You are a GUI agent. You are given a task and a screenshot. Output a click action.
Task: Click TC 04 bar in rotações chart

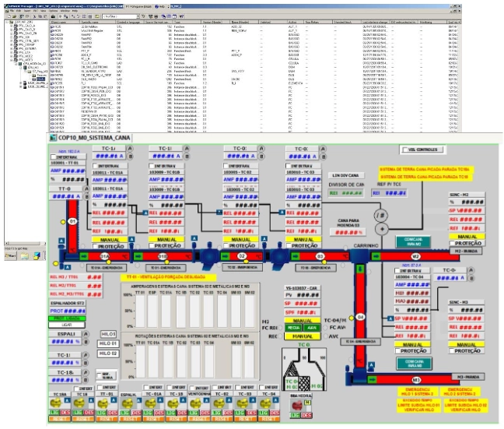pos(208,360)
